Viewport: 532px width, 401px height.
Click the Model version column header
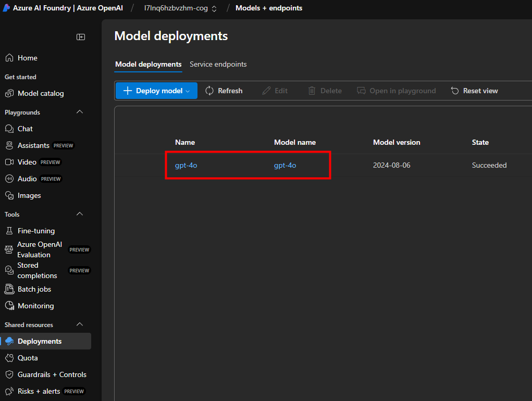pos(397,142)
